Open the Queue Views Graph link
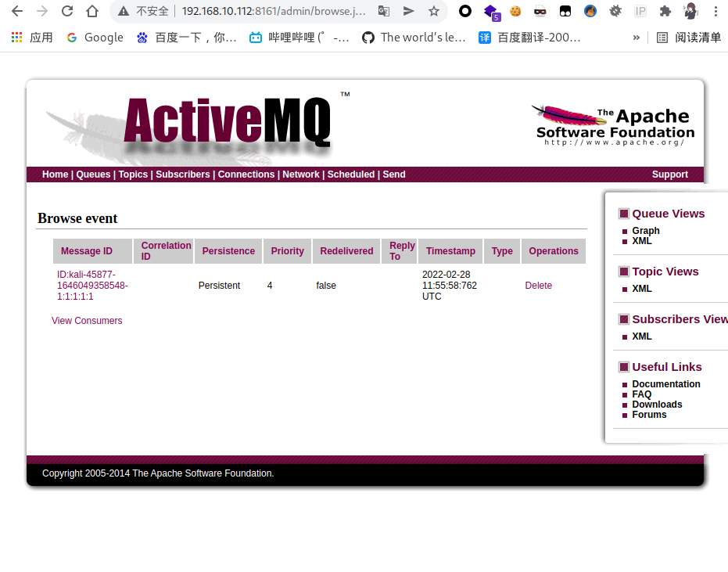This screenshot has height=572, width=728. [x=646, y=231]
